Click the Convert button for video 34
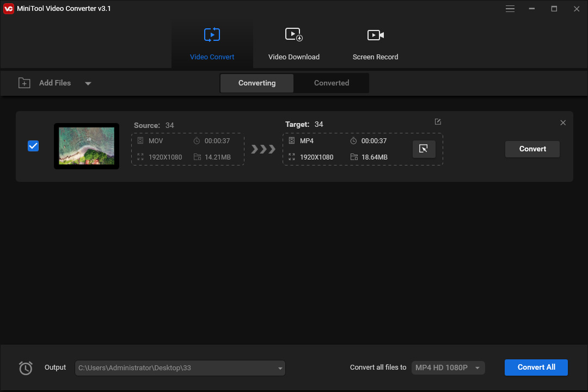Viewport: 588px width, 392px height. point(532,149)
